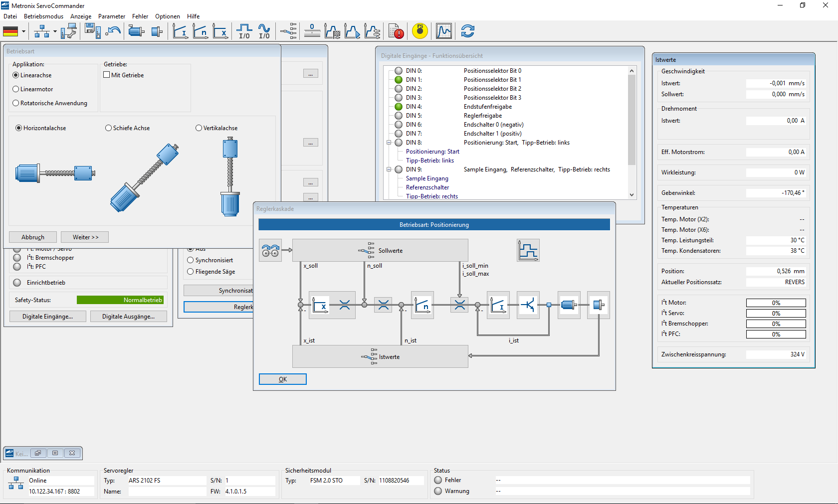
Task: Click the undo arrow toolbar icon
Action: click(x=114, y=31)
